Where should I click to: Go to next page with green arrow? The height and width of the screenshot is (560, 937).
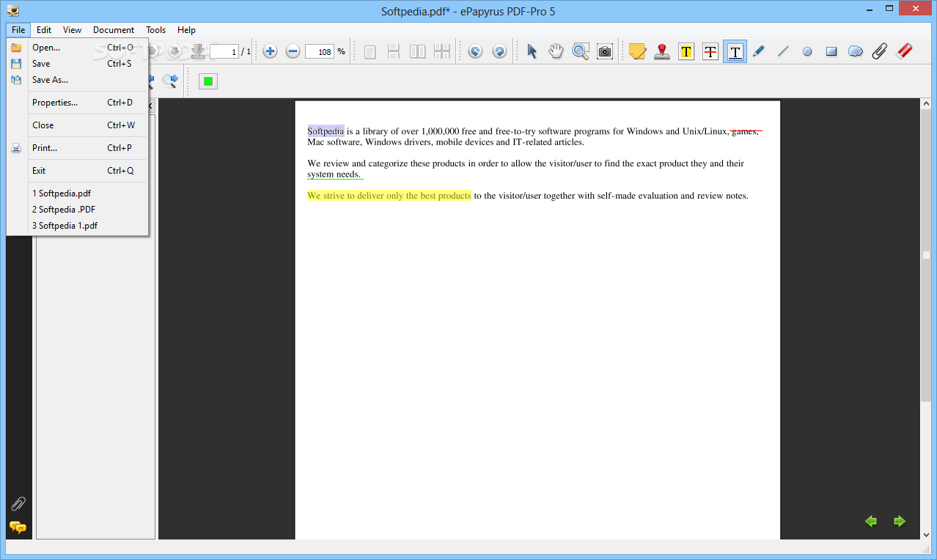(900, 521)
